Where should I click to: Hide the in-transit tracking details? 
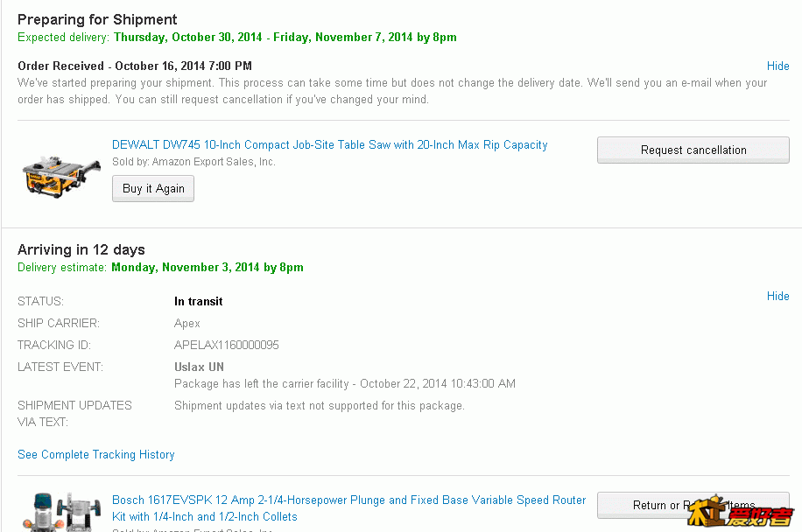tap(778, 296)
